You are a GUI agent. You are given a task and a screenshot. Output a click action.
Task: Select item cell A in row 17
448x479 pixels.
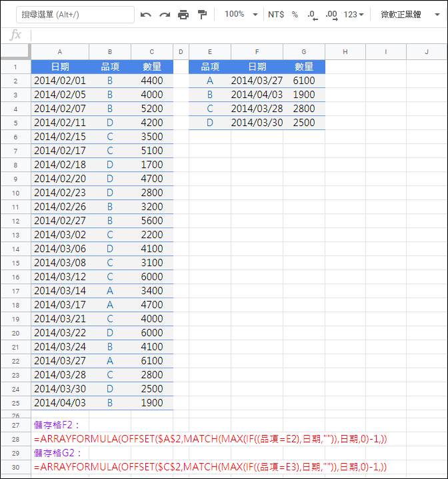tap(110, 291)
